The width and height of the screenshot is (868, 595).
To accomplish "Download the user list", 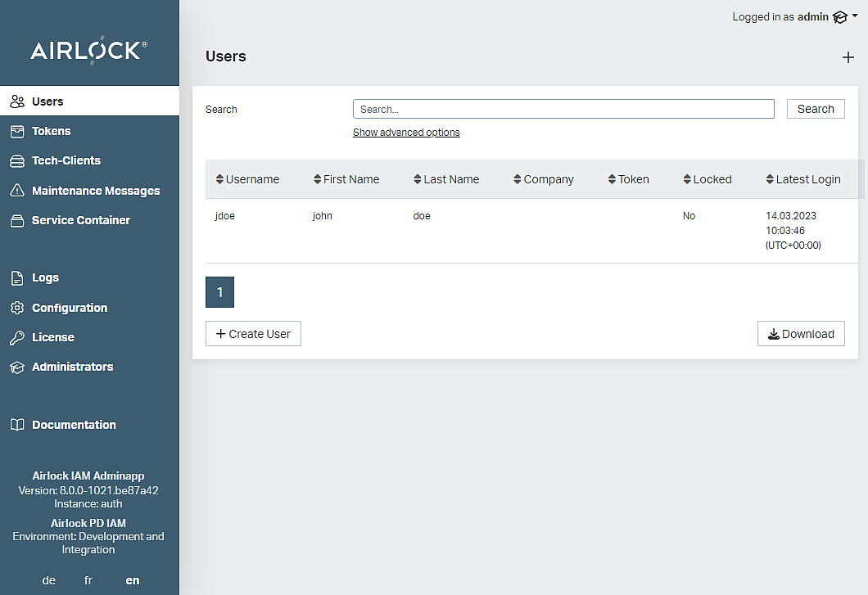I will click(801, 334).
